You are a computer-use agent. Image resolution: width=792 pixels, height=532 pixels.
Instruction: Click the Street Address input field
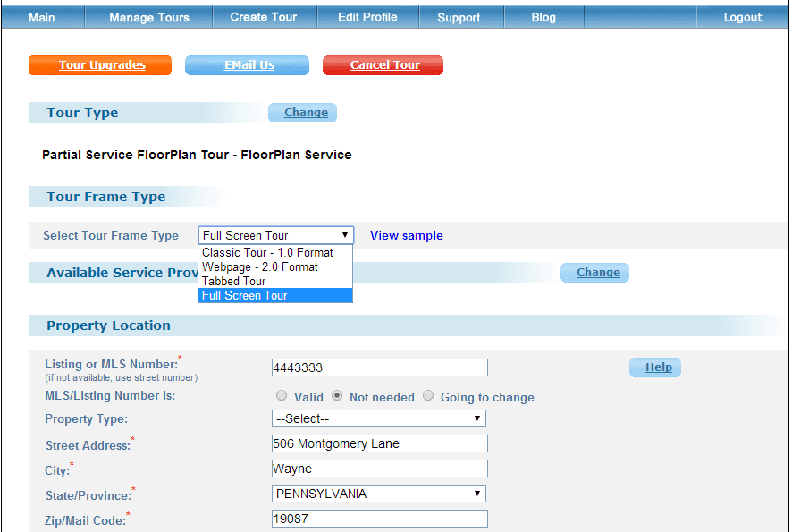[379, 443]
